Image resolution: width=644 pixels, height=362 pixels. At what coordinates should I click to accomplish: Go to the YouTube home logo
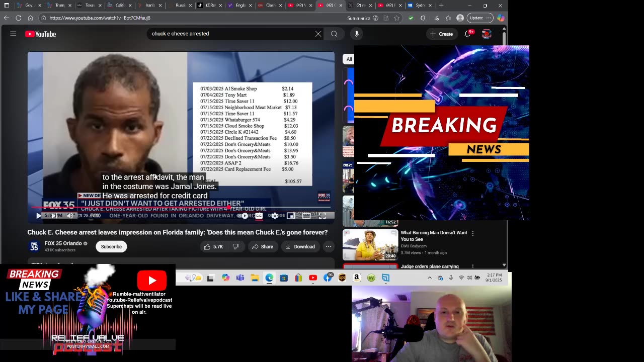(40, 34)
